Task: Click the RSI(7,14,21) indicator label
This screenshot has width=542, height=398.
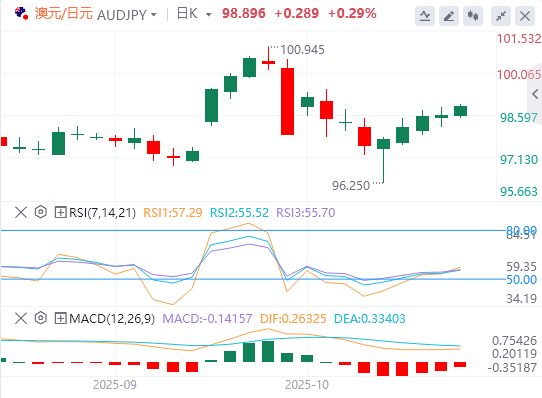Action: (103, 213)
